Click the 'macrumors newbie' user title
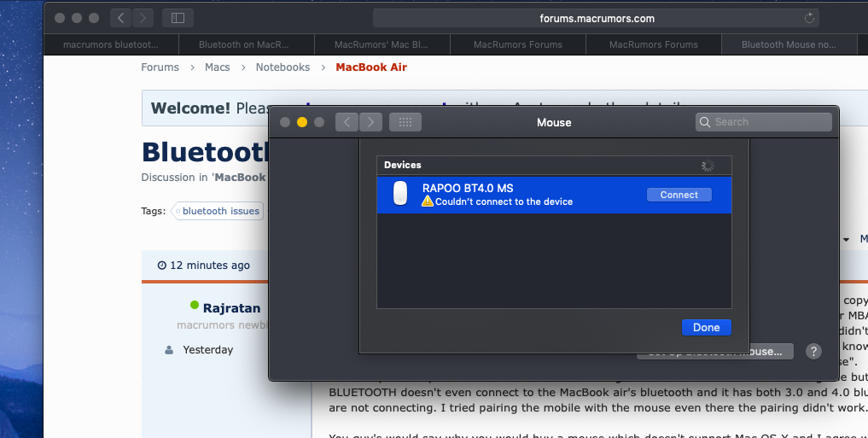 tap(223, 325)
